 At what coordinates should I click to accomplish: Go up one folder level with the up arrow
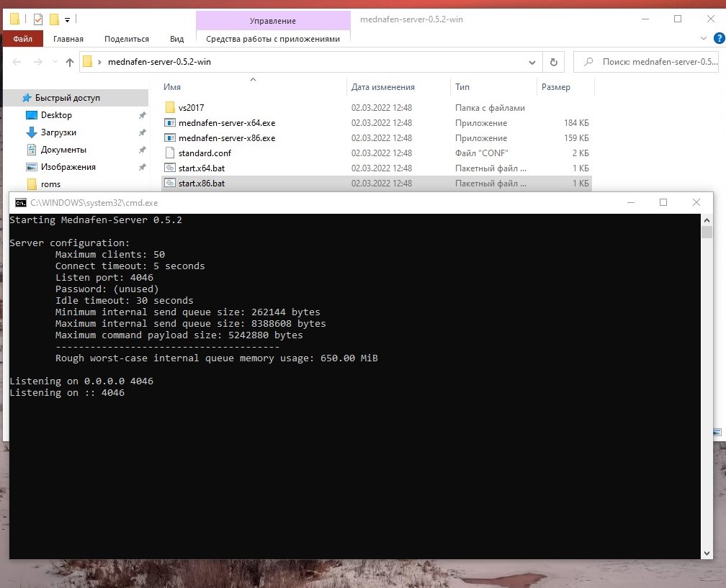pos(70,62)
